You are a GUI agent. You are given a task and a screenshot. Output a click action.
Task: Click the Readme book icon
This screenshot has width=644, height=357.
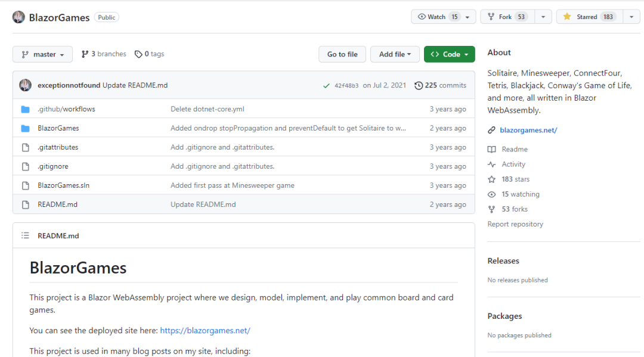(x=491, y=150)
